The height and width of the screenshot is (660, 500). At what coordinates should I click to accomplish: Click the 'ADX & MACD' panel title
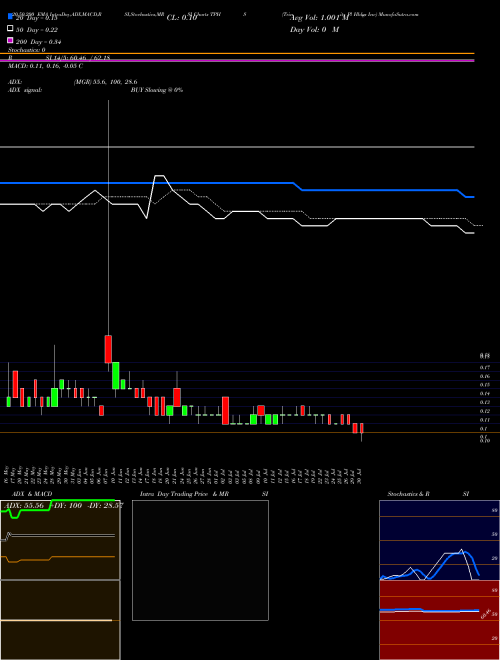tap(32, 494)
